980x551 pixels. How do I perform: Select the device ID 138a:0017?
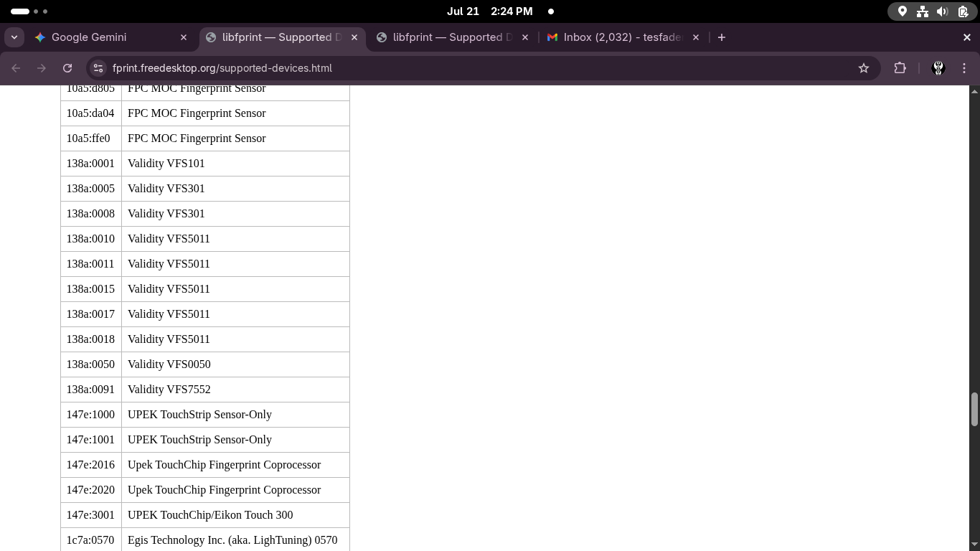(x=90, y=314)
